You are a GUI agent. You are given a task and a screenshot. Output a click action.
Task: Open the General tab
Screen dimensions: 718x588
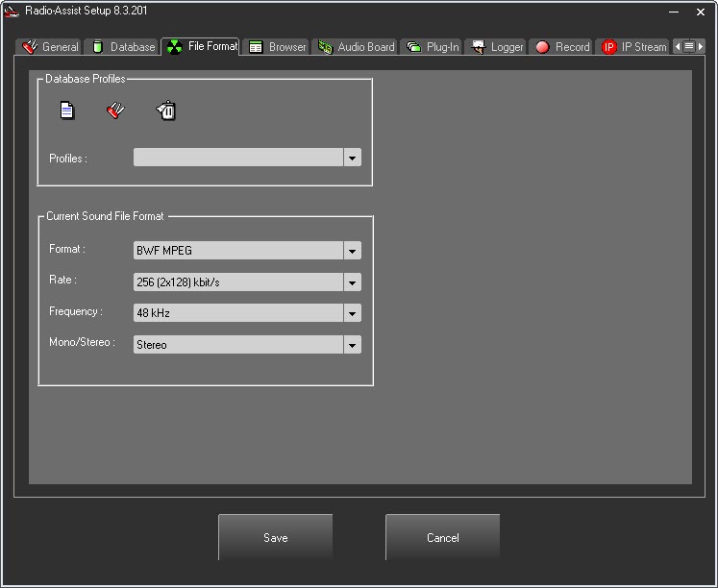pyautogui.click(x=50, y=47)
